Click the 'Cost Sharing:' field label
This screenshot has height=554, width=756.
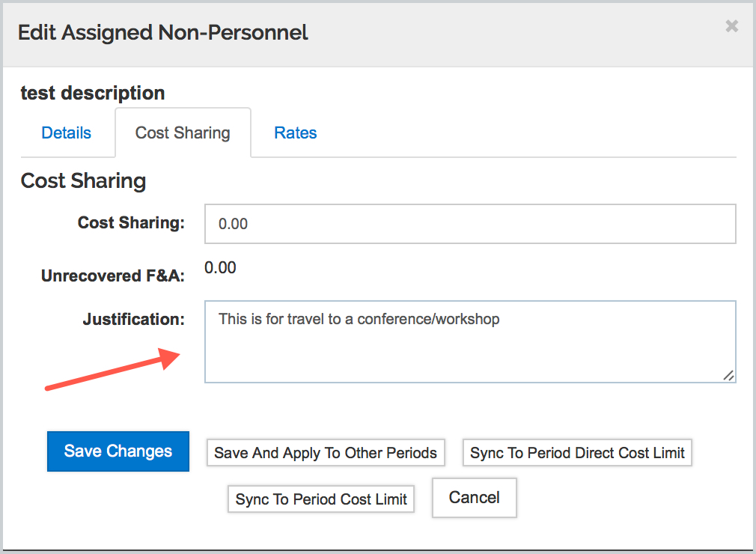(131, 222)
